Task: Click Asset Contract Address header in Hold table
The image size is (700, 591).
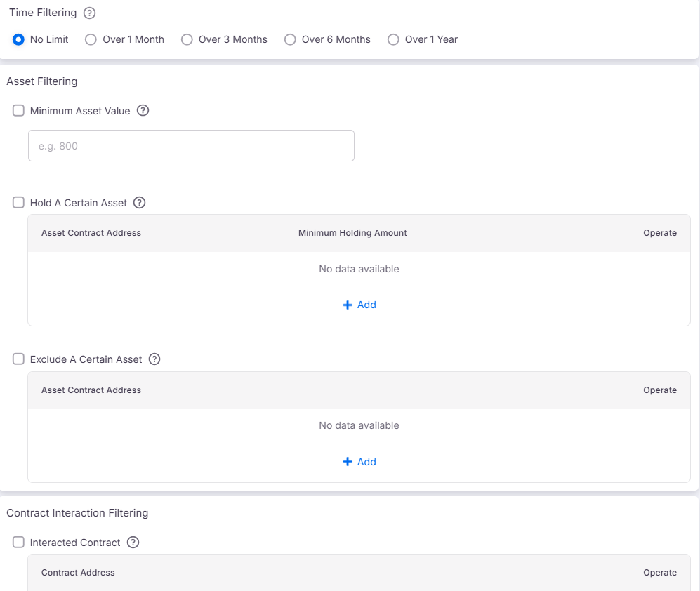Action: (91, 233)
